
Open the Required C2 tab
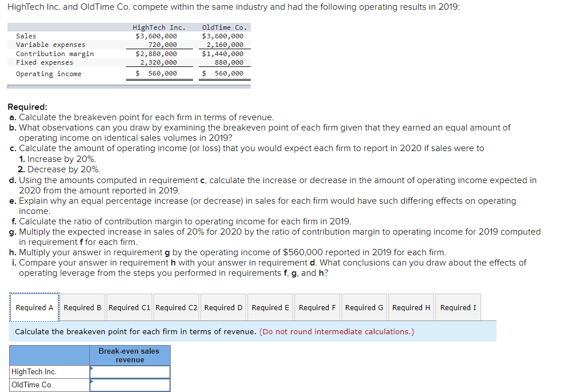[x=176, y=307]
